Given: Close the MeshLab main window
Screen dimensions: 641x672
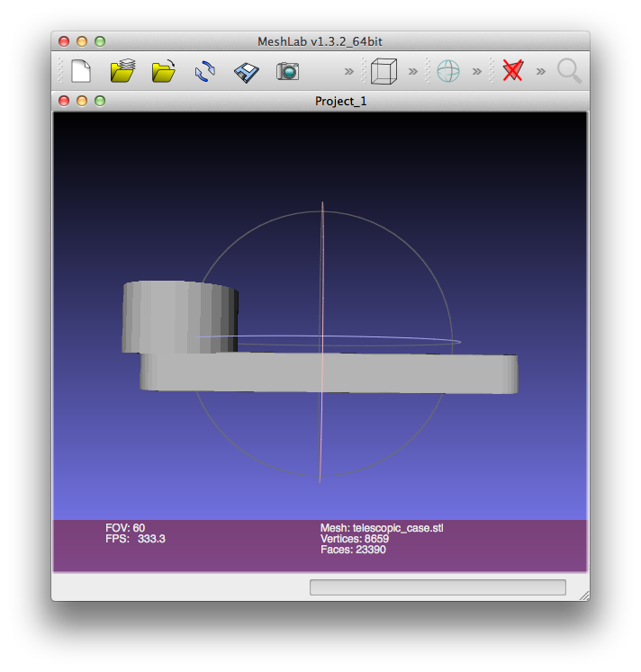Looking at the screenshot, I should click(x=64, y=41).
